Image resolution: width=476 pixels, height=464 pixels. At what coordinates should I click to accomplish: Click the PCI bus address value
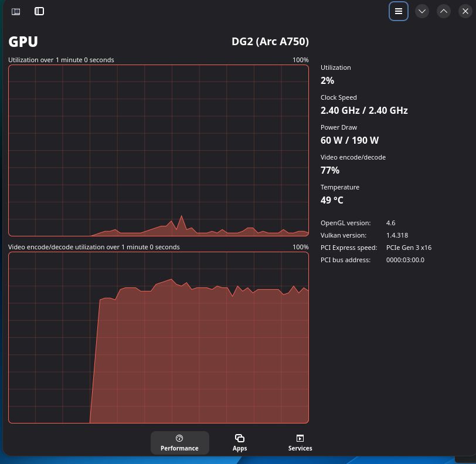click(405, 259)
